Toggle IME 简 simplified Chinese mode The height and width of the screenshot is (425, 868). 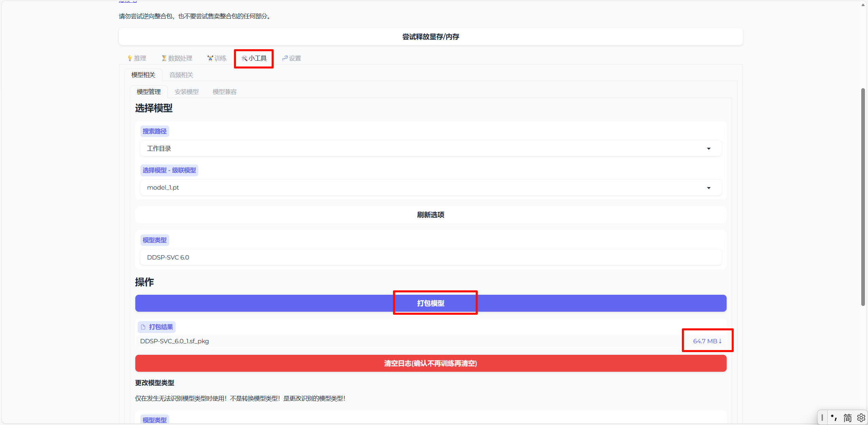847,418
